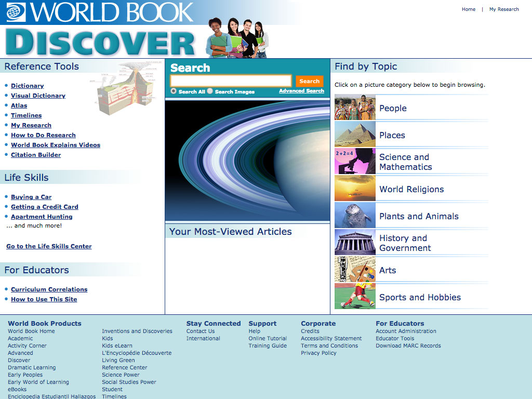The height and width of the screenshot is (399, 532).
Task: Open History and Government temple picture
Action: [355, 242]
